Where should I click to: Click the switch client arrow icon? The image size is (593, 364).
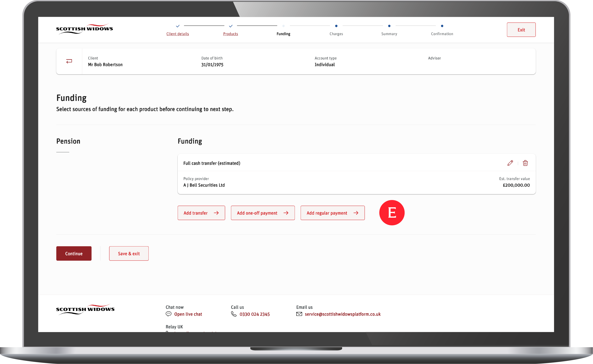point(69,61)
